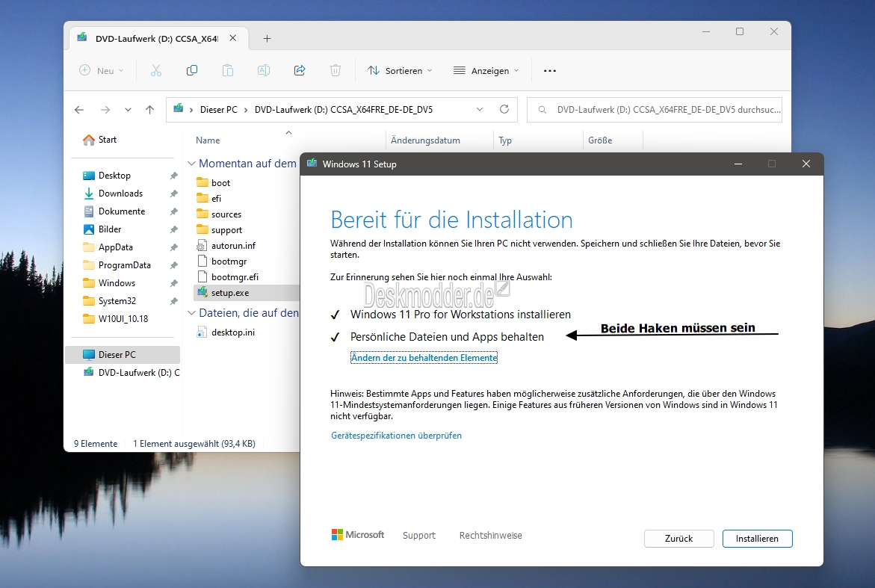Select AppData in the navigation pane
Image resolution: width=875 pixels, height=588 pixels.
116,247
